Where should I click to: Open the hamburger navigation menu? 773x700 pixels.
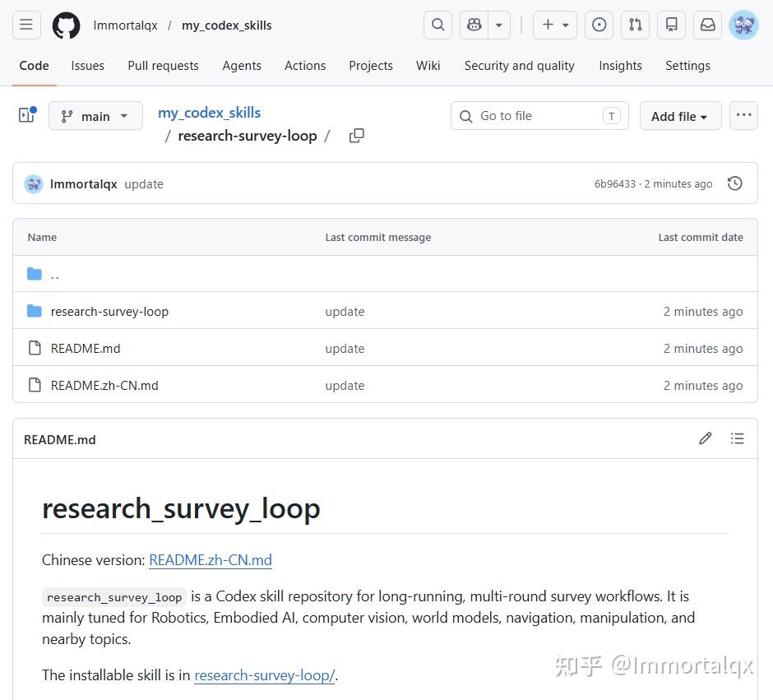coord(26,25)
